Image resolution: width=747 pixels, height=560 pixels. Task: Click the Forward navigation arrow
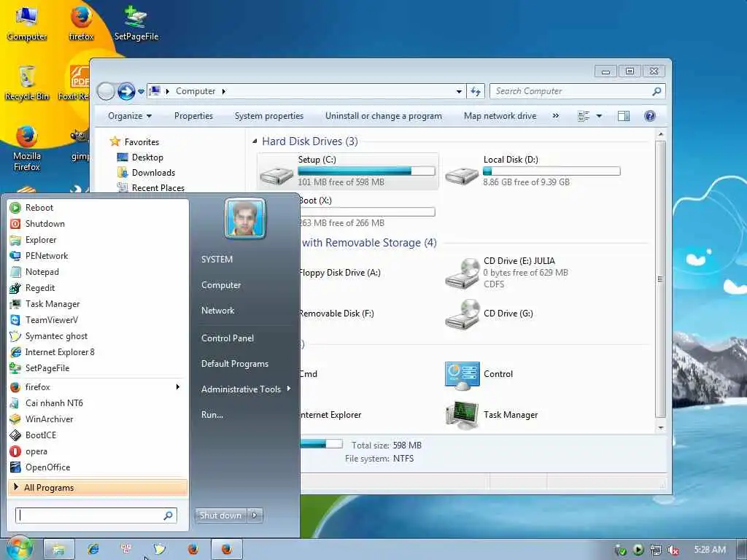pos(126,91)
